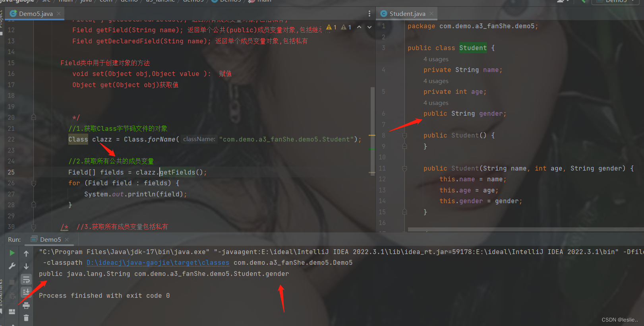The height and width of the screenshot is (326, 644).
Task: Open Demo5 run configuration dropdown
Action: coord(616,2)
